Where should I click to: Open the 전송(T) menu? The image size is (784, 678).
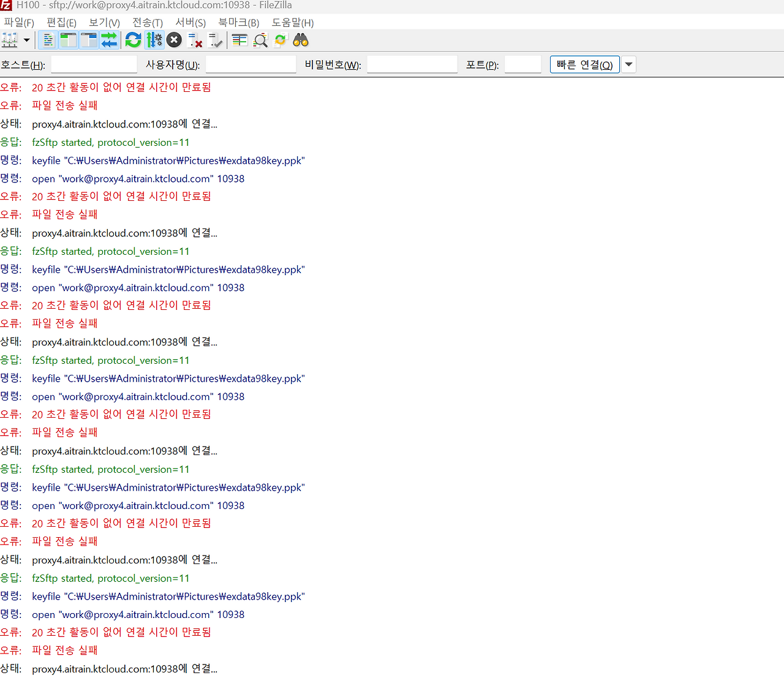point(148,23)
